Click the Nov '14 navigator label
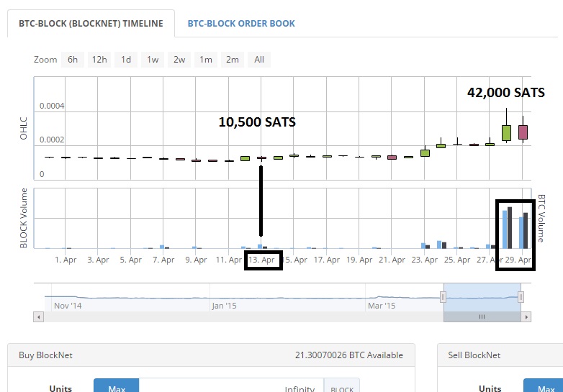 [x=68, y=306]
